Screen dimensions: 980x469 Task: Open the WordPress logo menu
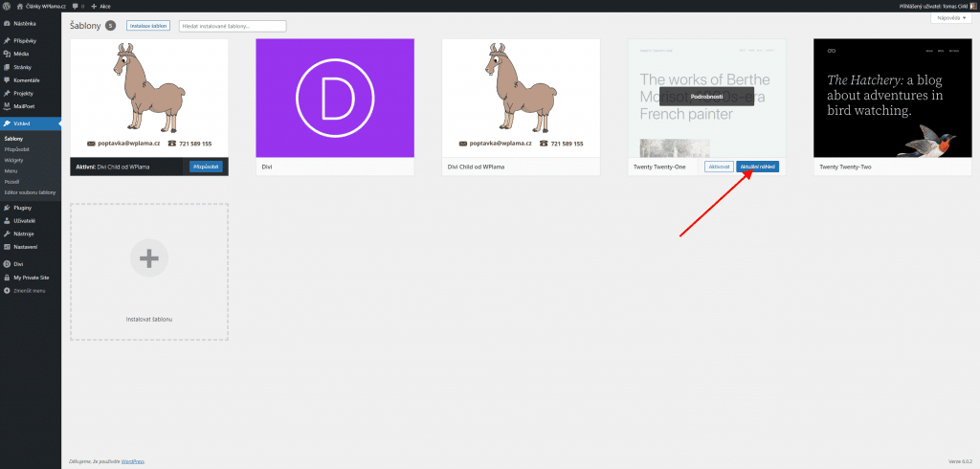tap(7, 6)
